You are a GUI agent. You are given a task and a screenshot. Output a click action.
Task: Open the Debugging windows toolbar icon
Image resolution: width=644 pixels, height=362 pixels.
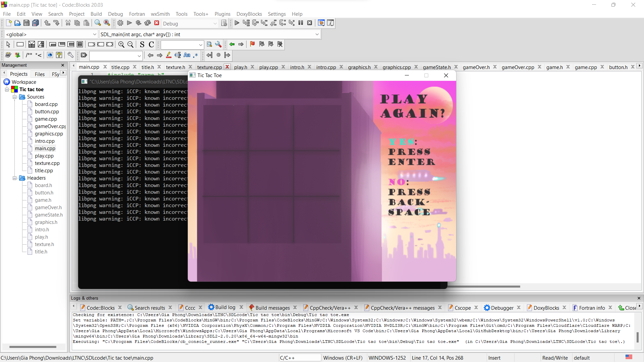pyautogui.click(x=321, y=23)
